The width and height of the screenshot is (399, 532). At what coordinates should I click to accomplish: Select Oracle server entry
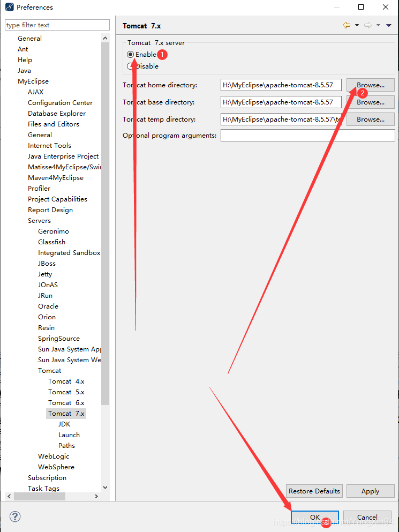tap(48, 306)
